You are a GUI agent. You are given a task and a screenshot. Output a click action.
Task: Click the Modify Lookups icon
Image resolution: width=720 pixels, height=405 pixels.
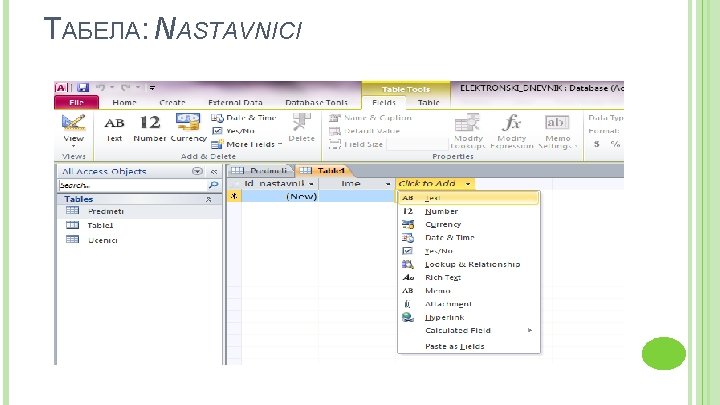tap(467, 123)
